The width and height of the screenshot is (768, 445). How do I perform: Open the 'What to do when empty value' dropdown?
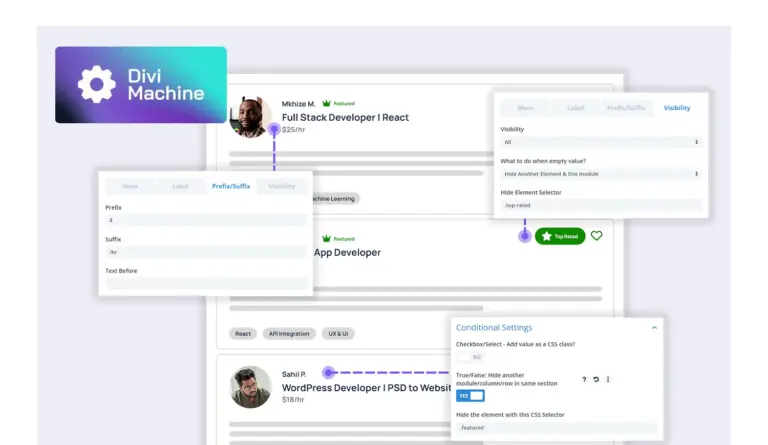click(x=601, y=174)
